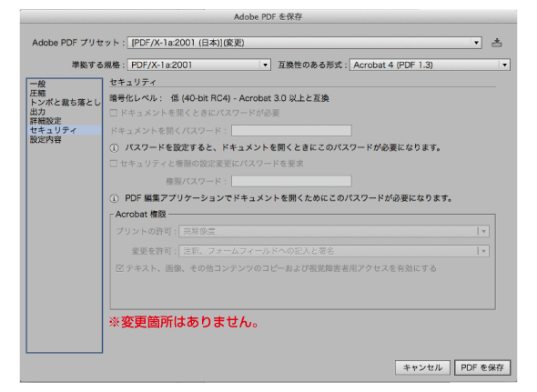Select セキュリティ in the category list
537x392 pixels.
click(65, 130)
